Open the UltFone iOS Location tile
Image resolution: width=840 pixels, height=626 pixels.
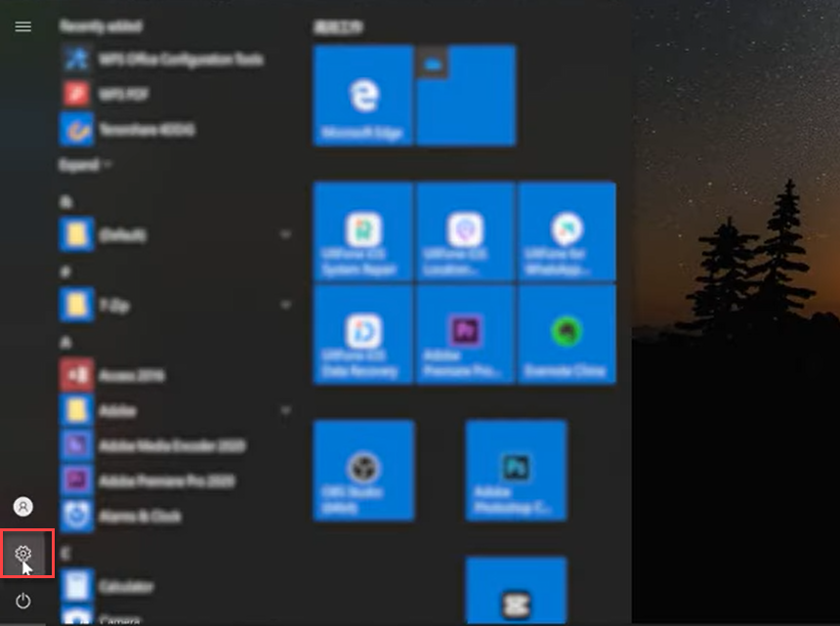click(x=465, y=231)
